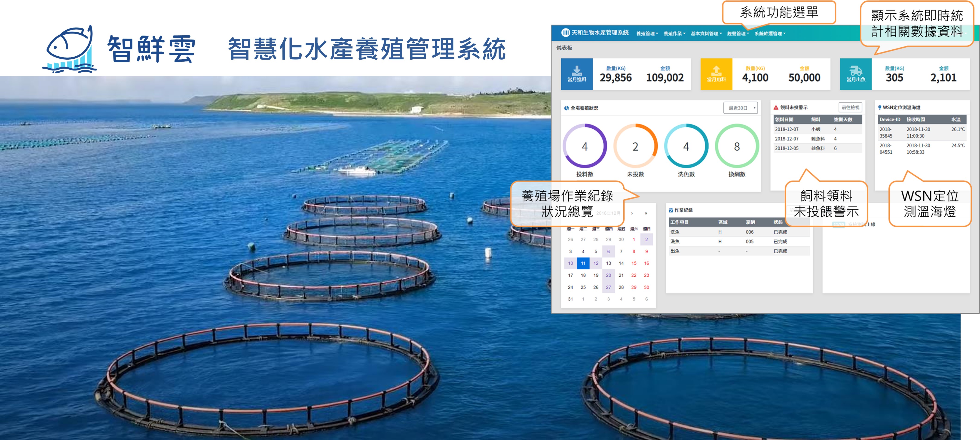Click the 洗魚 row for cage 006
This screenshot has width=980, height=440.
pyautogui.click(x=739, y=232)
